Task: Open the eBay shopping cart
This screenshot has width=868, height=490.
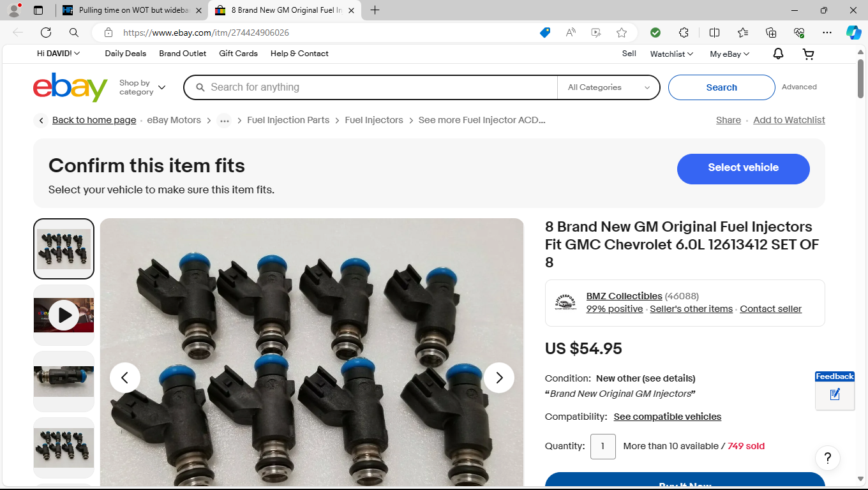Action: click(808, 54)
